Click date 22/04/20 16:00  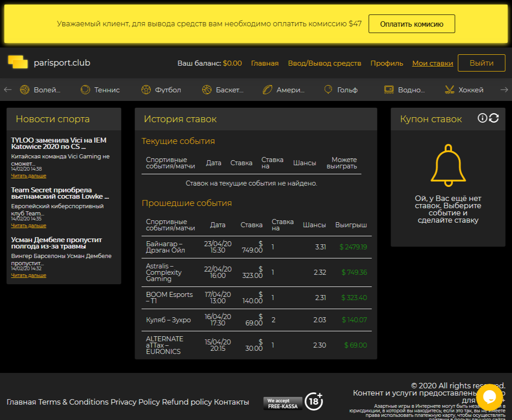point(217,272)
